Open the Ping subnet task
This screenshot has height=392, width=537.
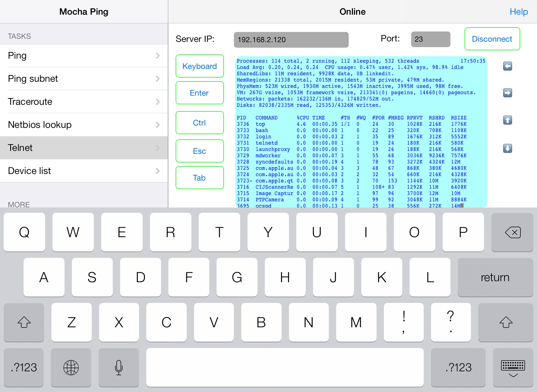click(x=84, y=79)
